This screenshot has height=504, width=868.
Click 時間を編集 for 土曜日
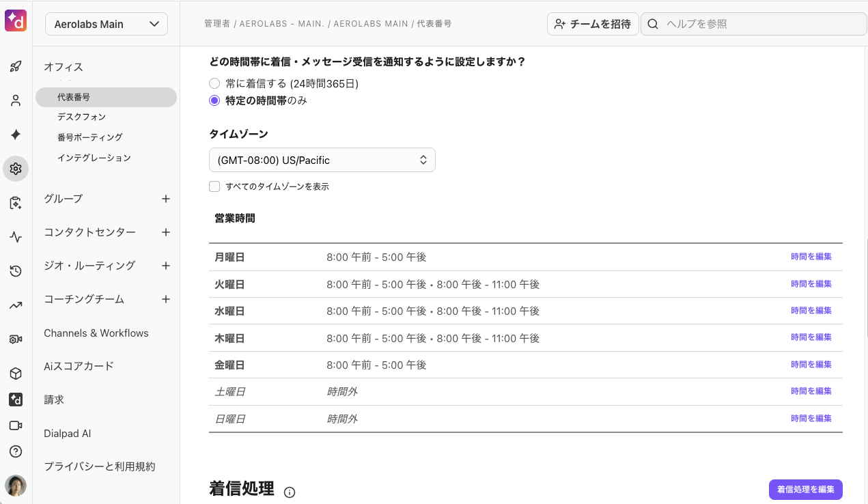[811, 391]
